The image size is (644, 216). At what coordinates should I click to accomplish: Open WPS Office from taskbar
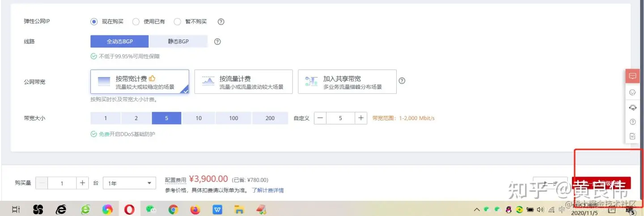(x=218, y=209)
